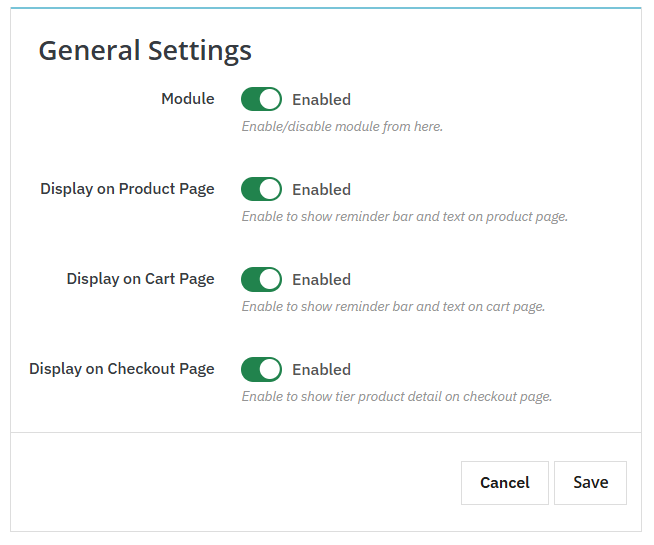
Task: Click the tier product detail hint text
Action: pos(396,397)
